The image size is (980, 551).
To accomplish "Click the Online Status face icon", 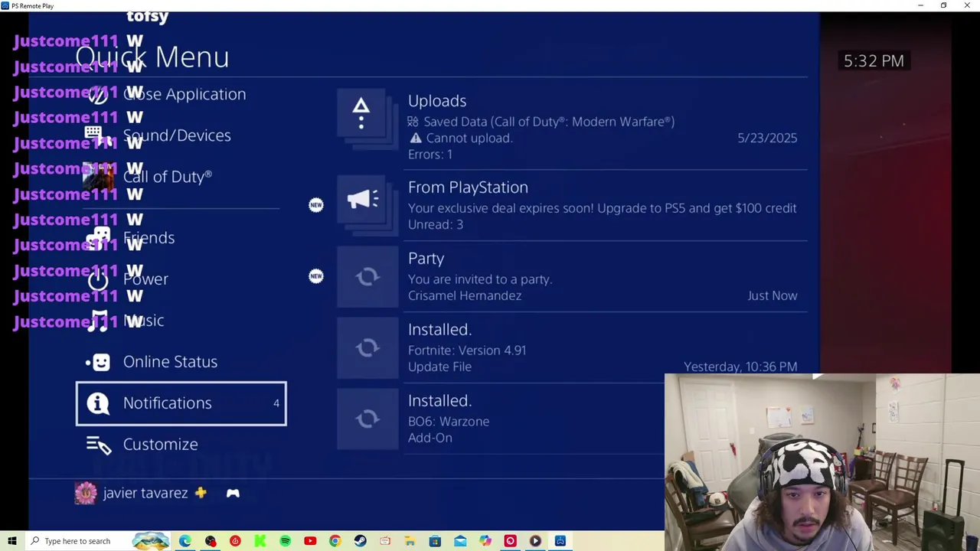I will pyautogui.click(x=98, y=362).
